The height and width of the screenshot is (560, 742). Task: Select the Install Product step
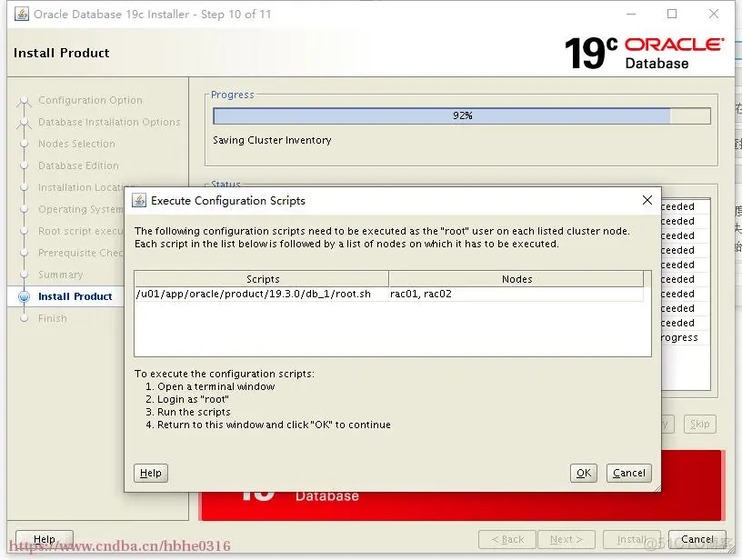pos(75,296)
